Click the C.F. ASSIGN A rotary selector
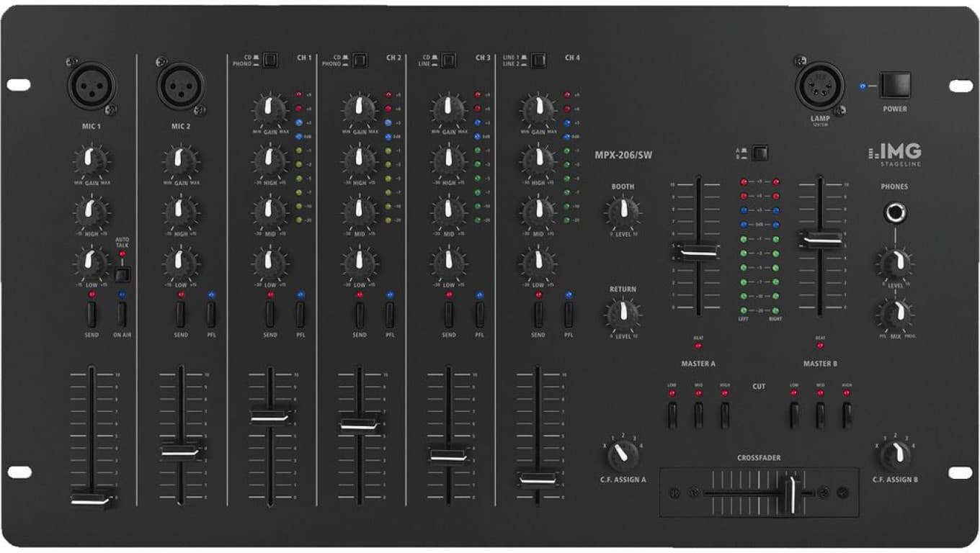Viewport: 980px width, 553px height. tap(623, 455)
